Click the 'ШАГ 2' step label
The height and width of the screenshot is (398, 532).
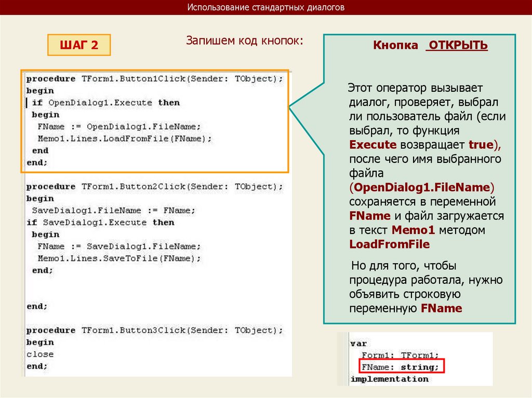click(x=79, y=45)
